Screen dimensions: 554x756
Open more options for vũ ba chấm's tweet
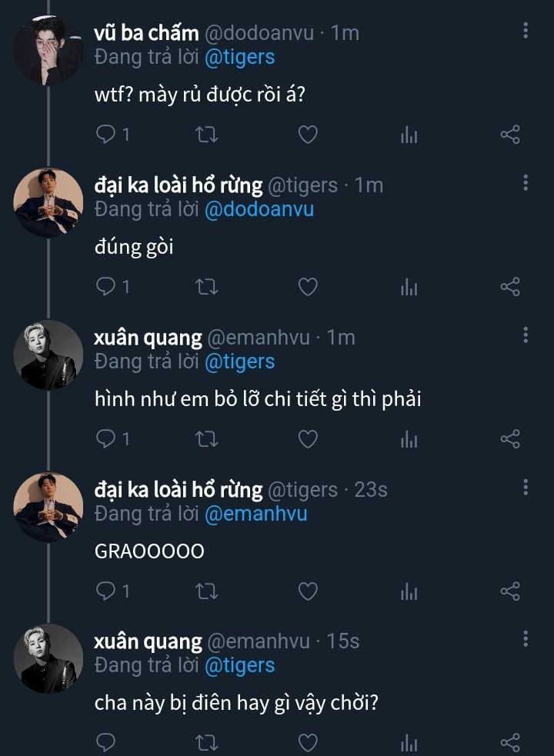point(526,31)
